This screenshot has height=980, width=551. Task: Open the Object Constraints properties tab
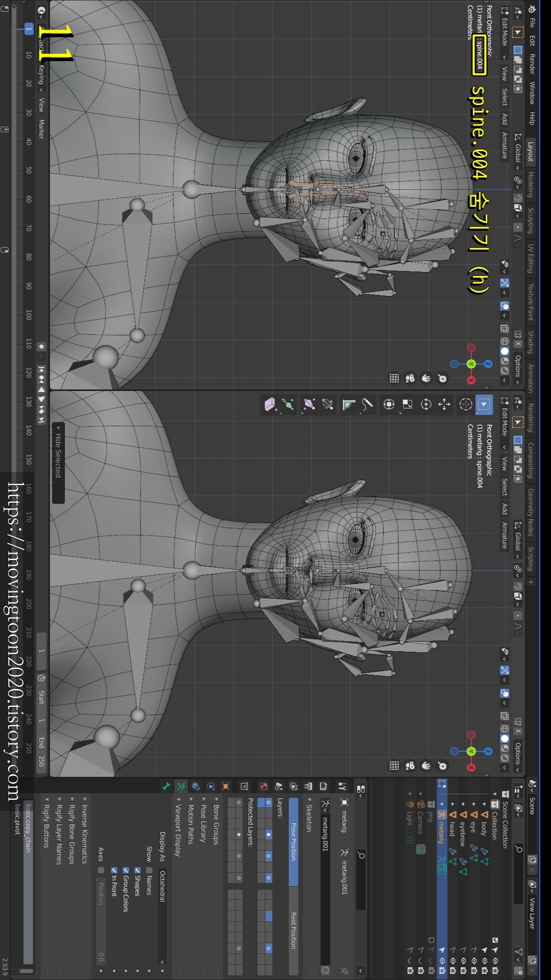tap(195, 787)
